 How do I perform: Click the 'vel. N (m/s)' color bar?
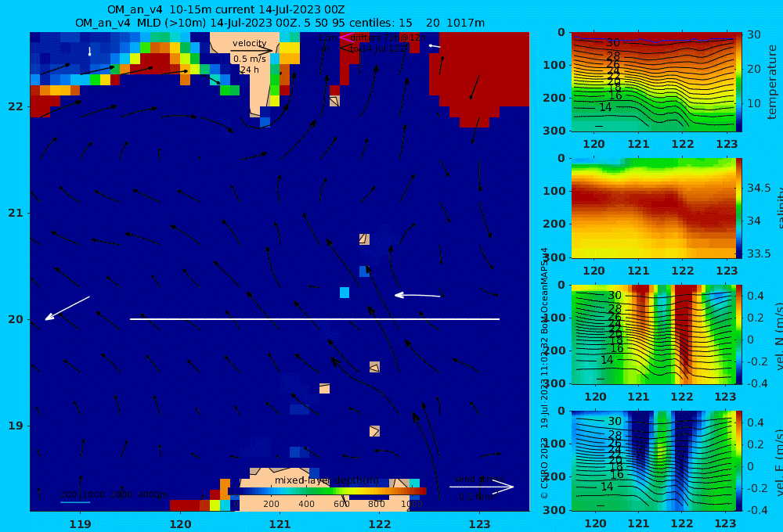738,334
